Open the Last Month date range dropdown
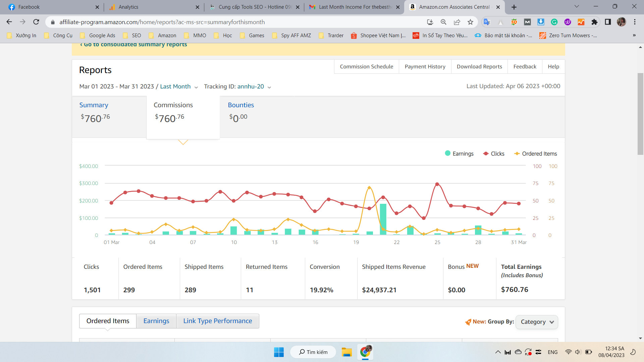Viewport: 644px width, 362px height. tap(179, 86)
